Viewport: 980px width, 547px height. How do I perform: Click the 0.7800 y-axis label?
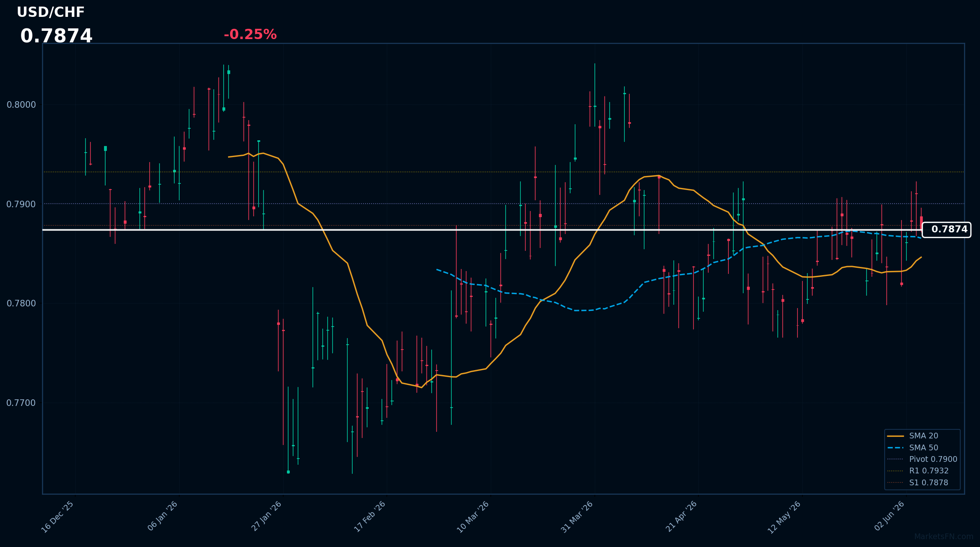[21, 304]
